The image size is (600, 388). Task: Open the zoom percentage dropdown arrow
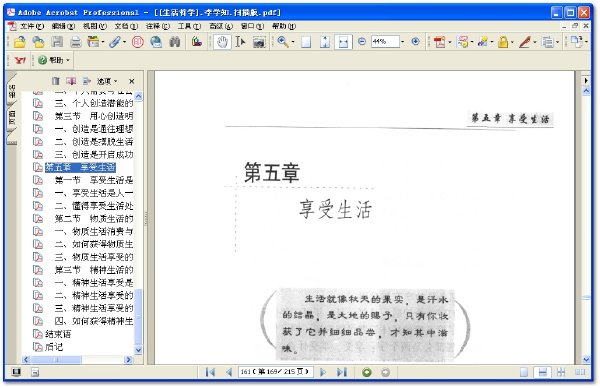click(403, 42)
